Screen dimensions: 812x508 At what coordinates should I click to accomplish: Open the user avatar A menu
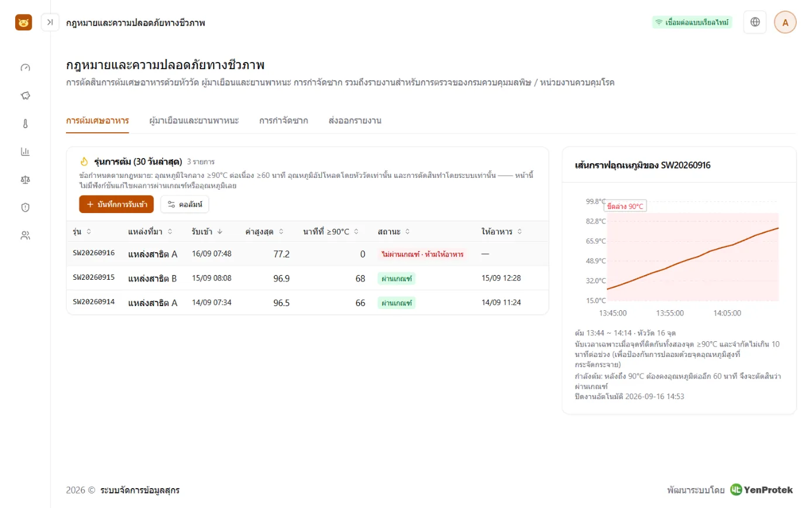[785, 22]
